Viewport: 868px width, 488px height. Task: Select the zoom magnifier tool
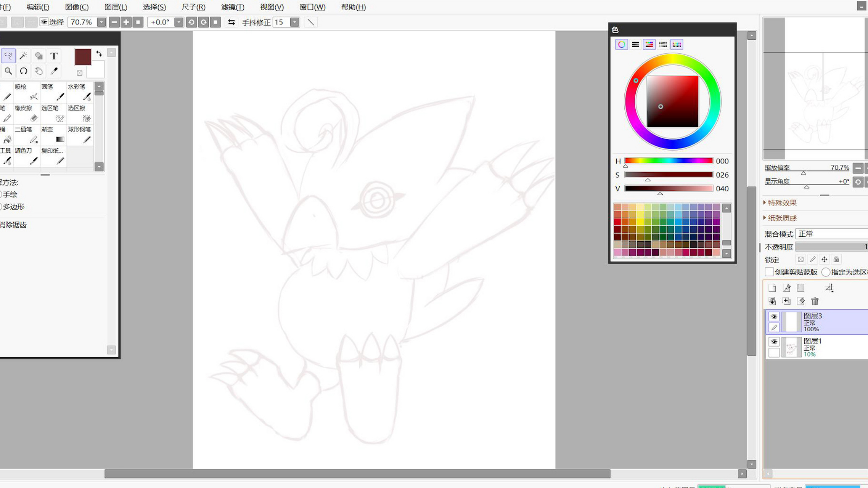tap(8, 71)
